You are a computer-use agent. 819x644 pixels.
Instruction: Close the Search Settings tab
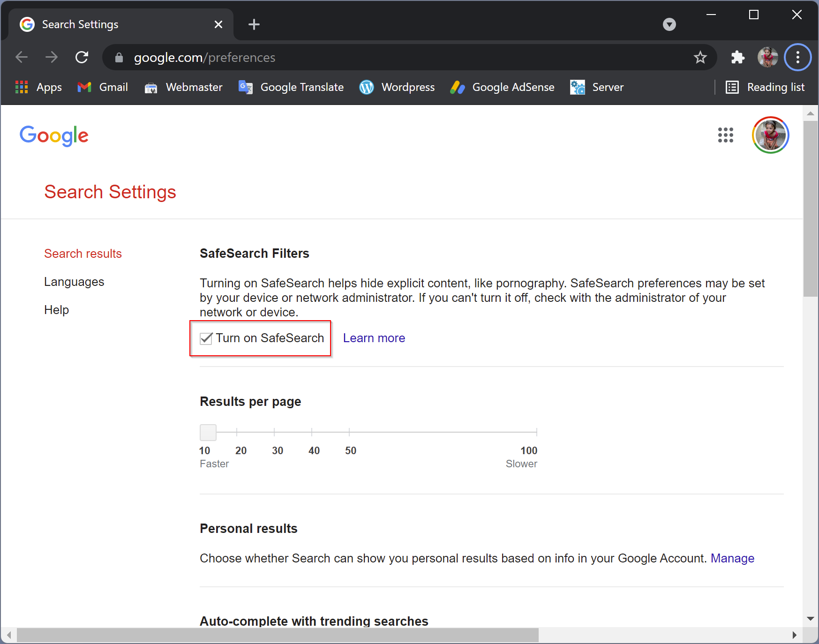click(x=218, y=24)
